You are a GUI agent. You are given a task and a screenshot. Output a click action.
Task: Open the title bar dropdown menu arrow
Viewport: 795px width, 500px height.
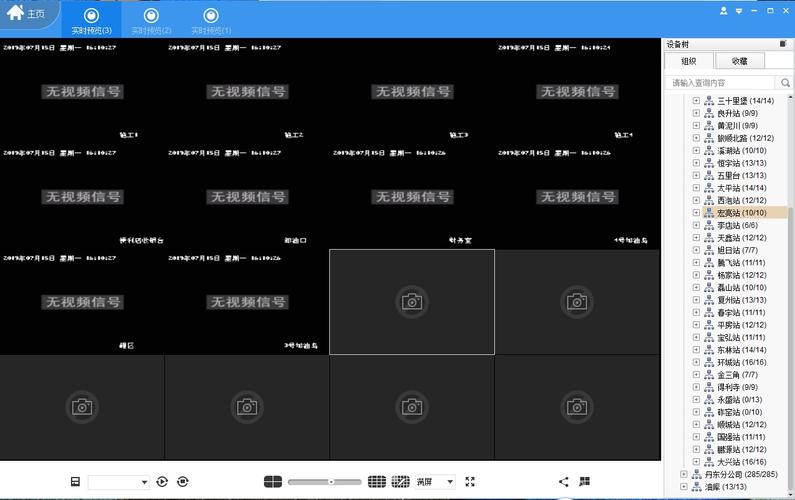(x=739, y=11)
